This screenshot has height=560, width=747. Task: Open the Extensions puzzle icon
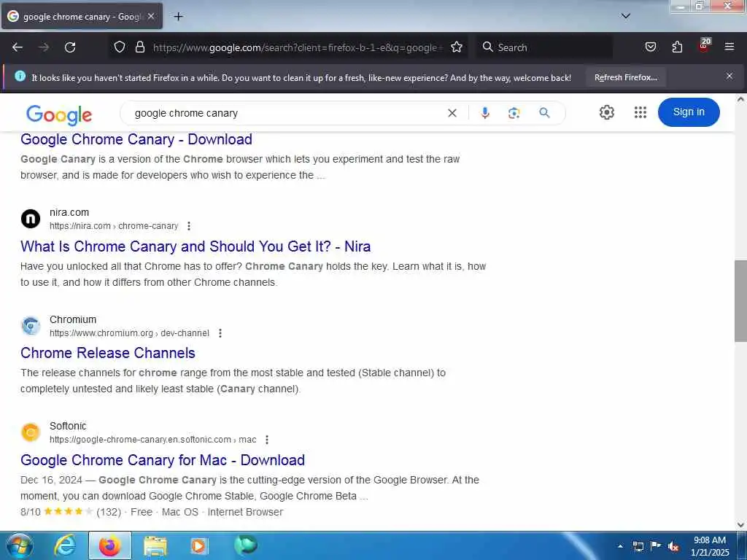pos(677,47)
